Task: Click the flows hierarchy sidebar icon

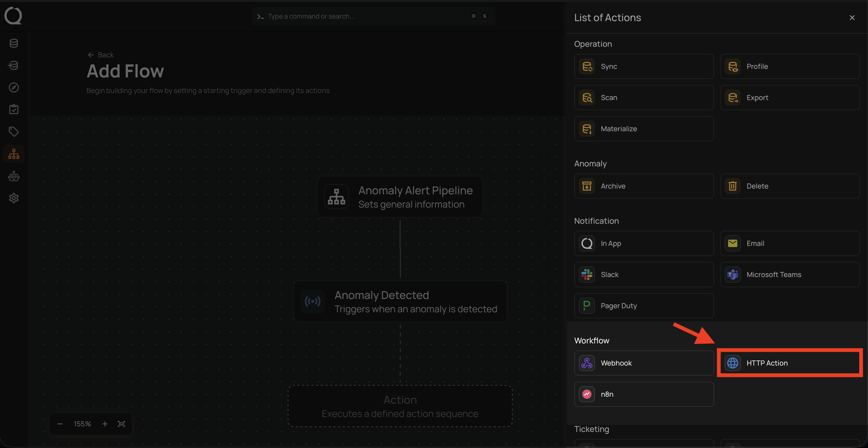Action: [x=14, y=154]
